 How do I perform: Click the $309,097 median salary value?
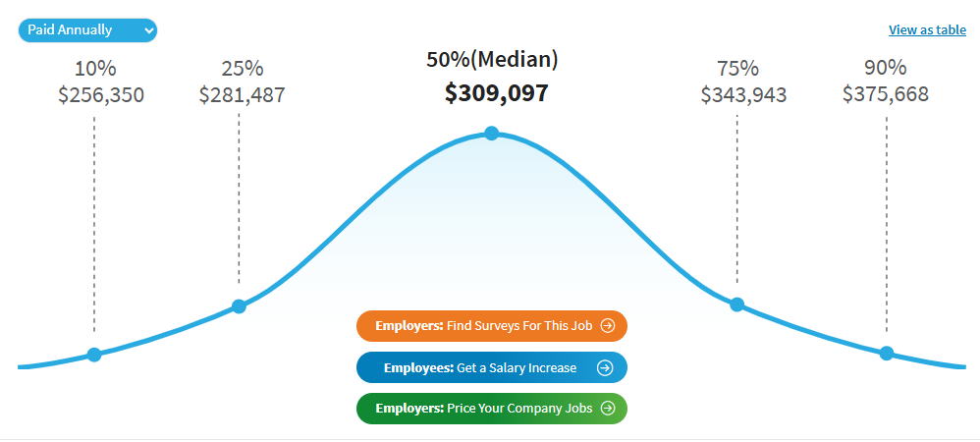(x=496, y=93)
